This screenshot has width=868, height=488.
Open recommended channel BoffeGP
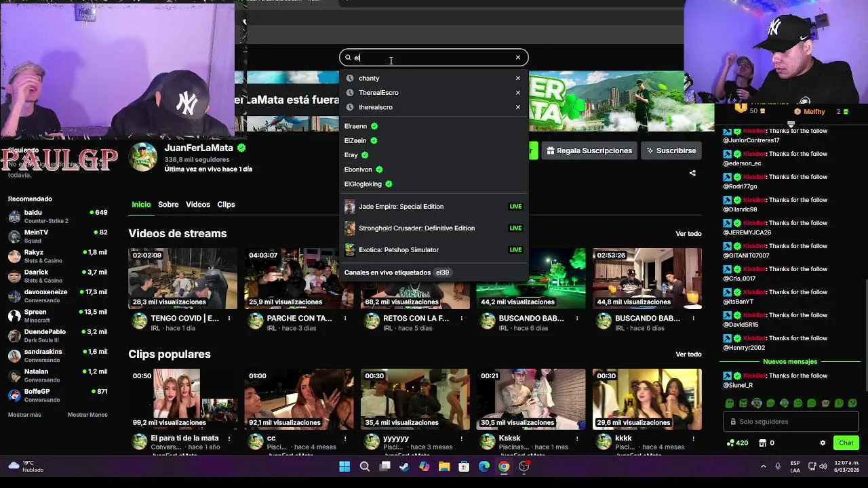[x=58, y=395]
